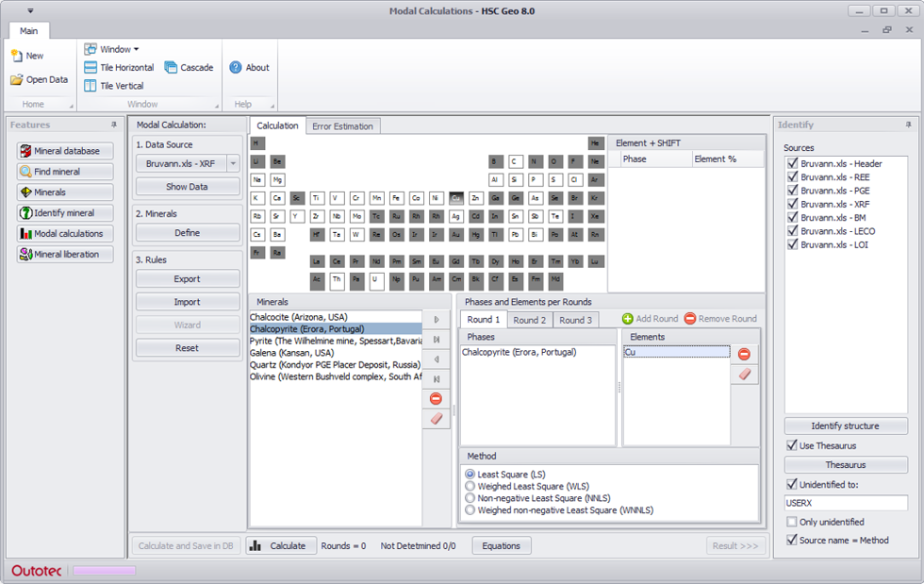Switch to Calculation tab
Viewport: 924px width, 584px height.
(x=277, y=125)
